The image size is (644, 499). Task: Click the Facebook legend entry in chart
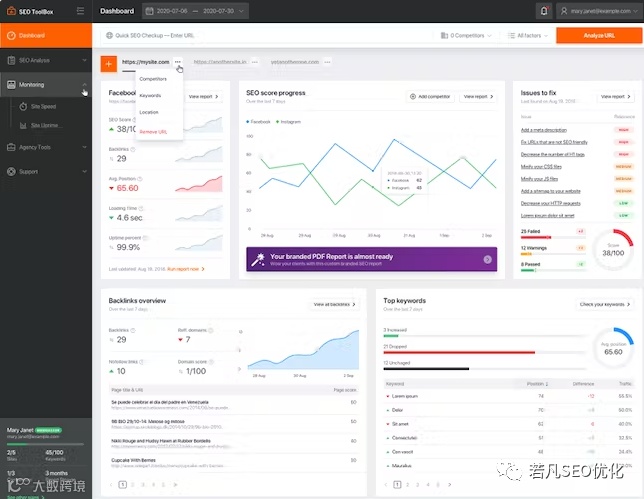coord(258,122)
